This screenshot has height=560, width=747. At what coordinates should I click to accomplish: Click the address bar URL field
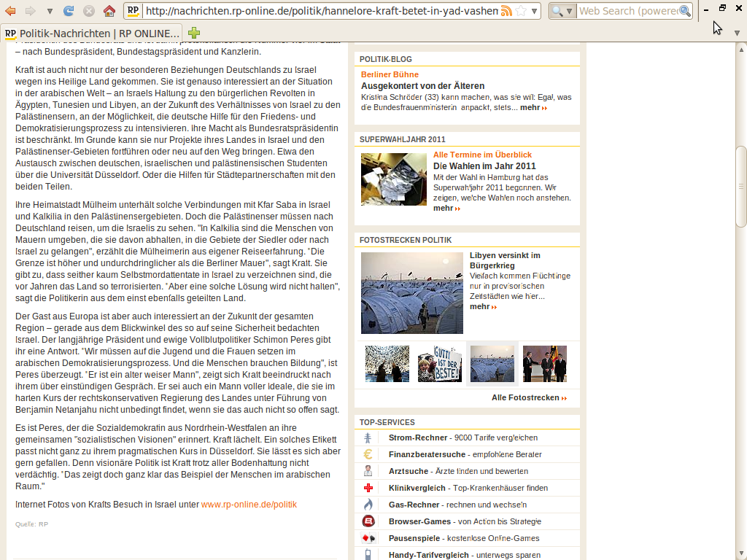pos(322,11)
